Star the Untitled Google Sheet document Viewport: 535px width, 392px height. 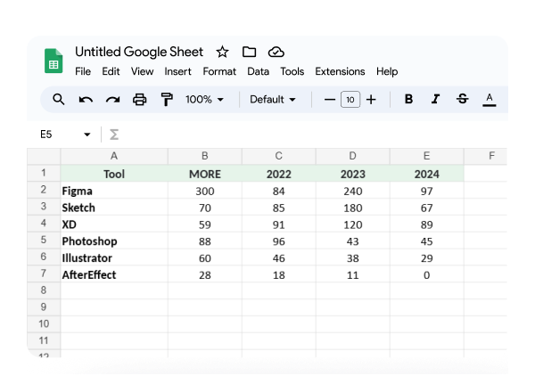[222, 52]
